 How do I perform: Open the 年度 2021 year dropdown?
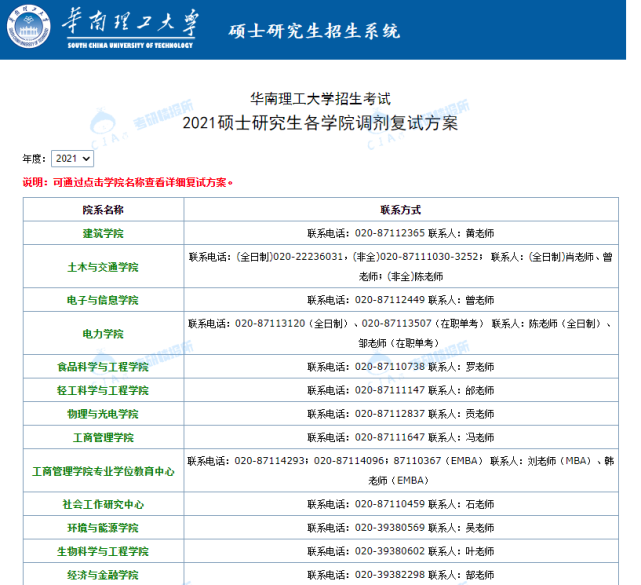[x=72, y=159]
